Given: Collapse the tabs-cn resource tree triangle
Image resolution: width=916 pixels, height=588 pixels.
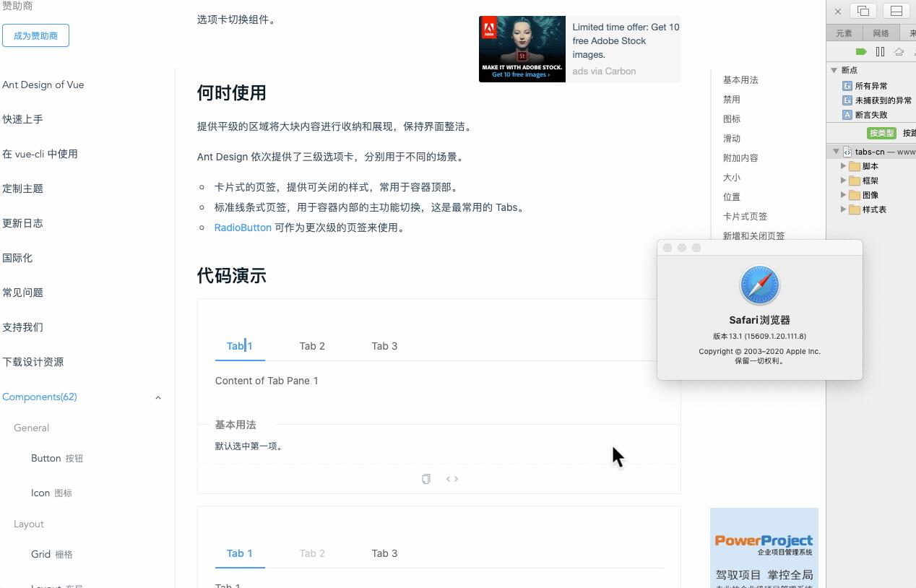Looking at the screenshot, I should [x=837, y=152].
